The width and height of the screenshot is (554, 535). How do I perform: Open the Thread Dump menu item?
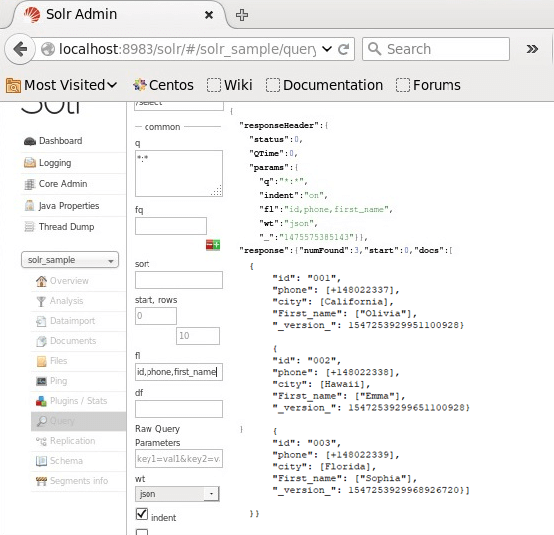[x=66, y=227]
